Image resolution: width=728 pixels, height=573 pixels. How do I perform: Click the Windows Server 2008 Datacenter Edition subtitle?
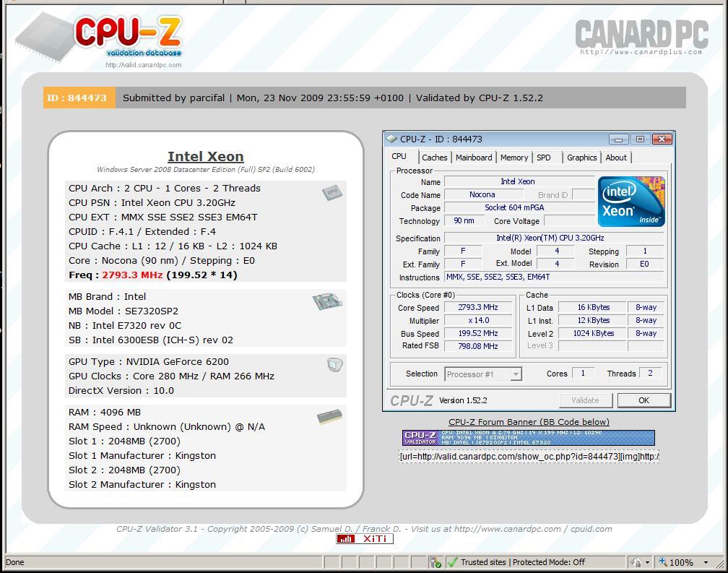[206, 170]
